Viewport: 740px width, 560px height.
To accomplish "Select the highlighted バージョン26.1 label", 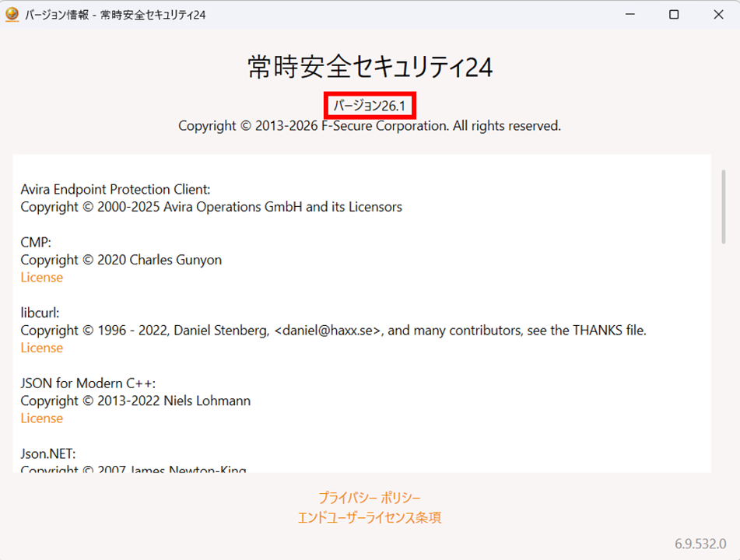I will (370, 105).
